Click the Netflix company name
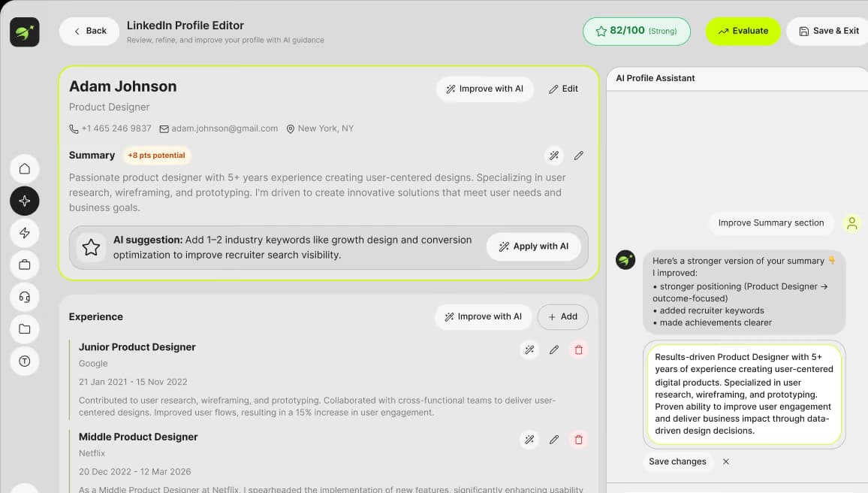Screen dimensions: 868x493 point(92,453)
